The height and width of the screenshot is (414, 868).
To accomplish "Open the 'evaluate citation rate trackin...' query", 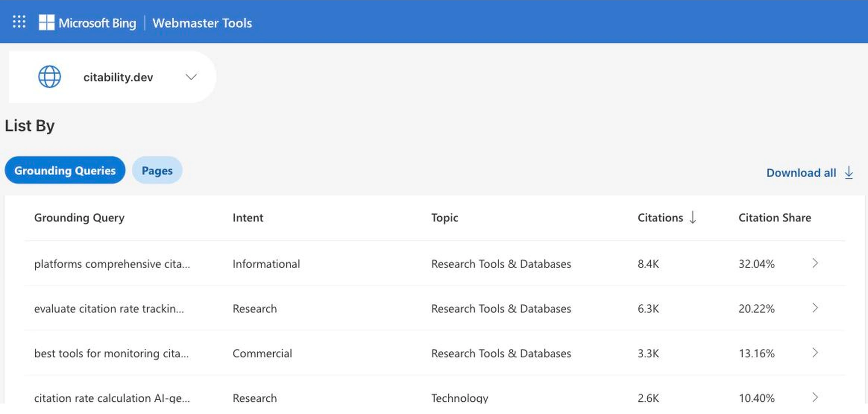I will [109, 308].
